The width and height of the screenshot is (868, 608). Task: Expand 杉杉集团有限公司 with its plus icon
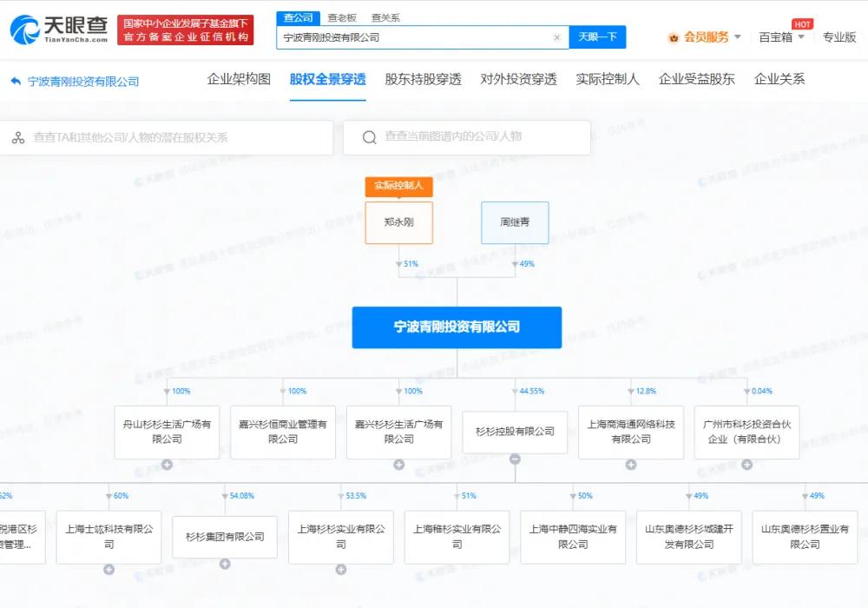(x=225, y=564)
